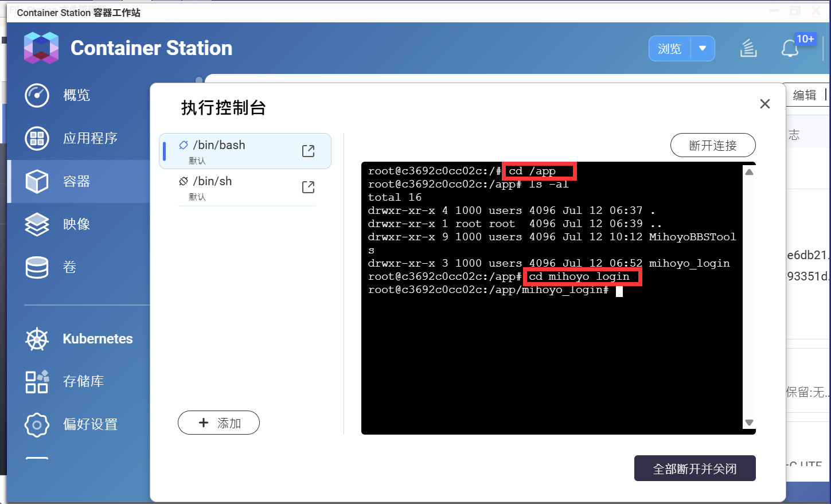The height and width of the screenshot is (504, 831).
Task: Click the terminal cursor at the mihoyo_login prompt
Action: pyautogui.click(x=619, y=291)
